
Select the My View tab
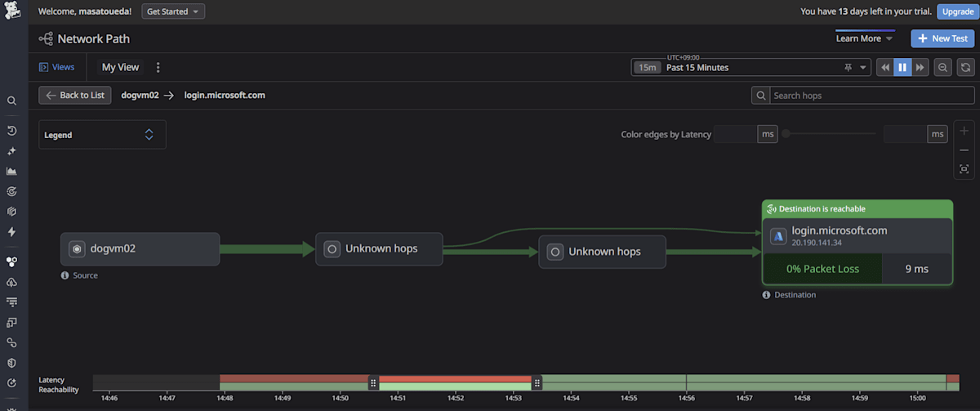[120, 68]
